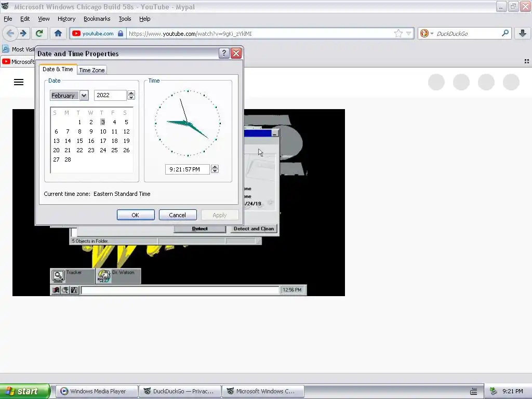Select day 14 in the calendar
Image resolution: width=532 pixels, height=399 pixels.
(68, 141)
